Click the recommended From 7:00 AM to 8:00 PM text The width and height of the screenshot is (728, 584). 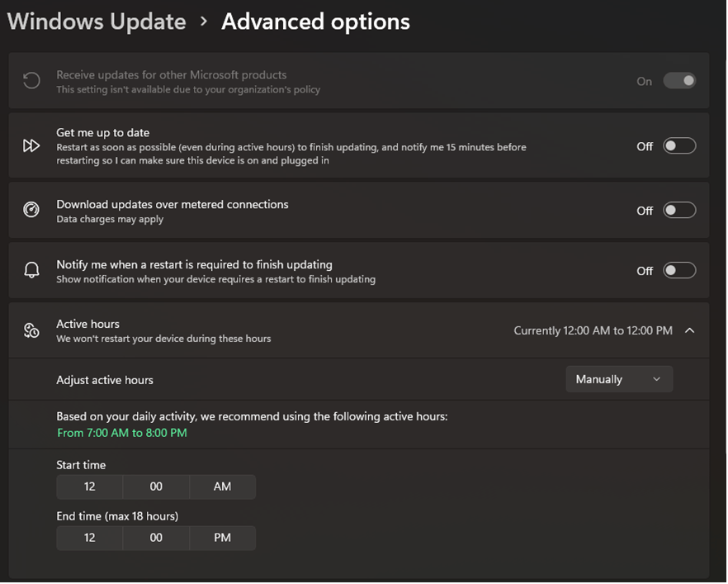(x=122, y=433)
